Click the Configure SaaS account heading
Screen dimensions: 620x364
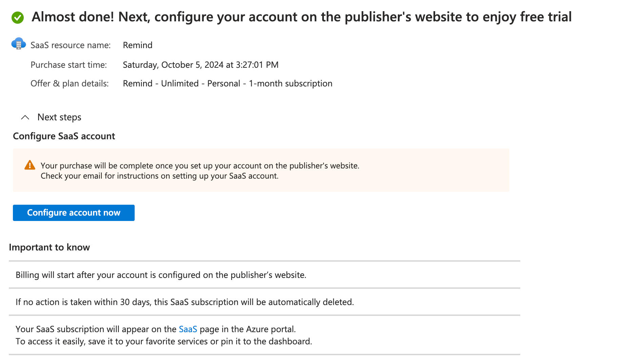coord(64,136)
